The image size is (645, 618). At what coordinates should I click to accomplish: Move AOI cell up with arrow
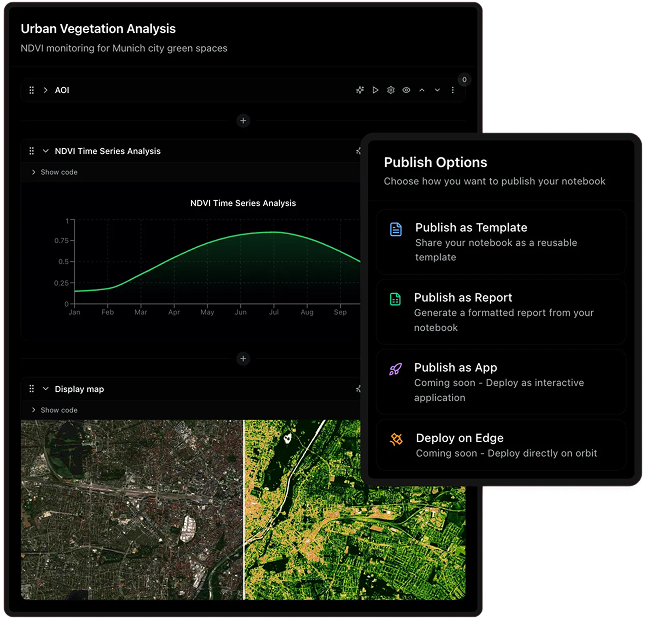[422, 90]
